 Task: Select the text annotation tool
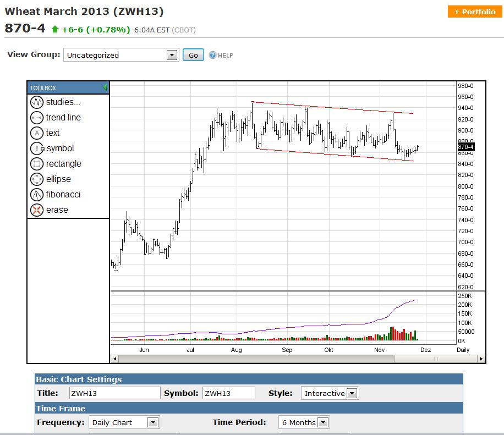[x=45, y=133]
